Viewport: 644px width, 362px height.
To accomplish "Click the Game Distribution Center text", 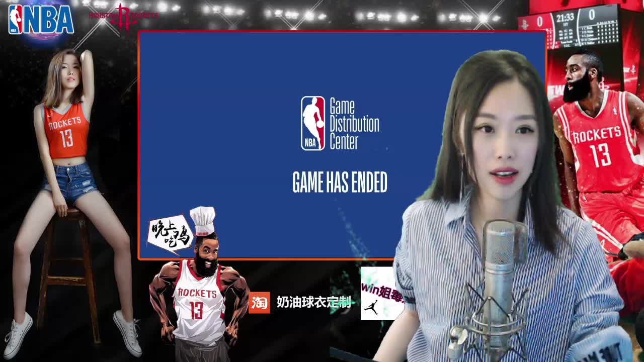I will [354, 124].
